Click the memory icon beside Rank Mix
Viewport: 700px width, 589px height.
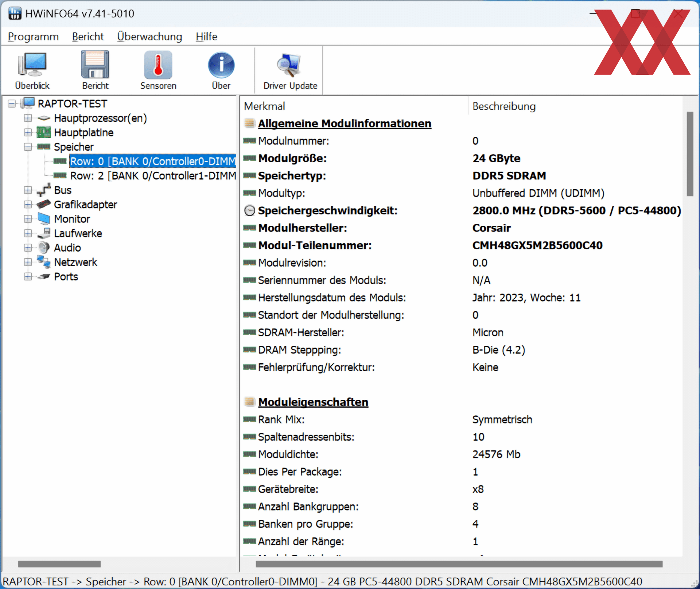tap(250, 419)
